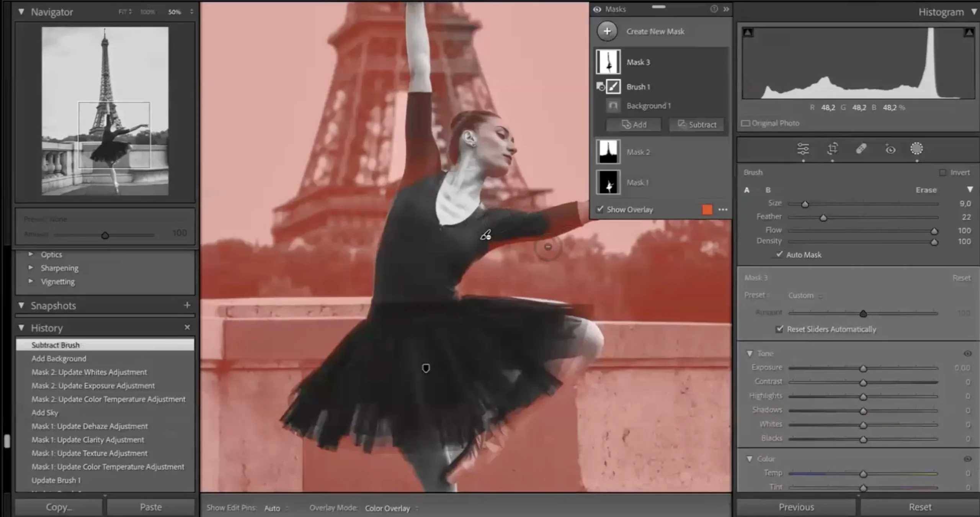
Task: Select Mask 2 in the Masks panel
Action: point(639,152)
